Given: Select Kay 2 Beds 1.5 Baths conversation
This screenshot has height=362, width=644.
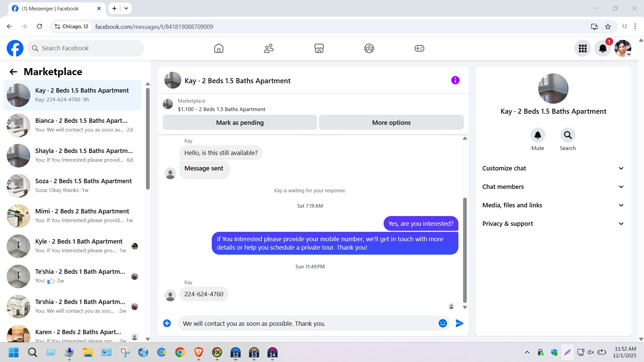Looking at the screenshot, I should click(x=72, y=95).
